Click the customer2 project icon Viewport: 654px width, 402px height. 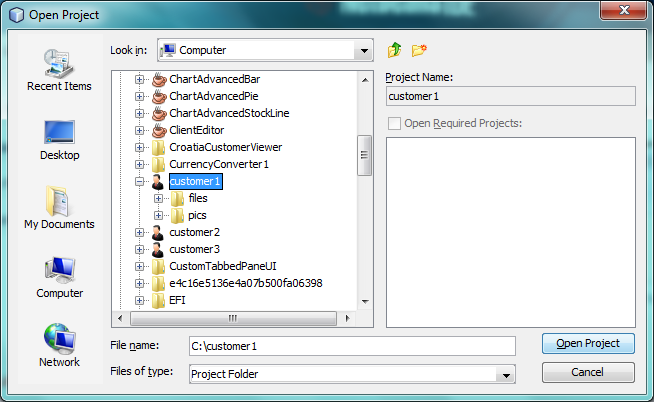158,232
